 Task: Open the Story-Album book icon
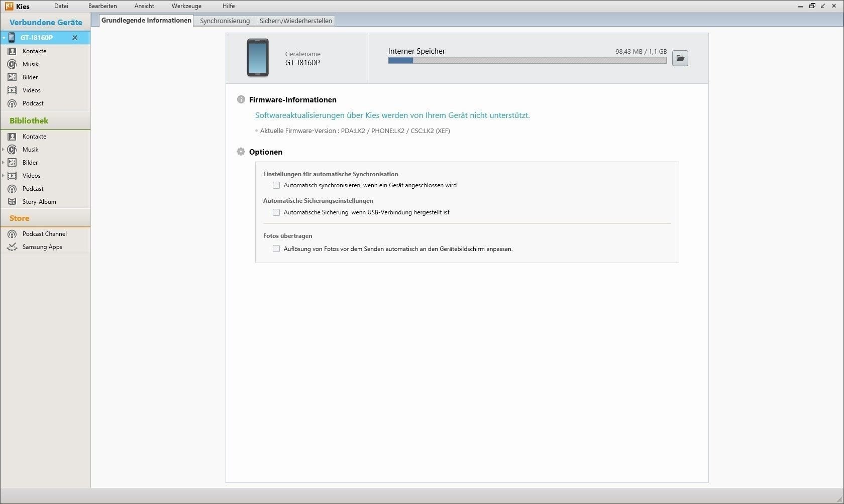click(x=12, y=202)
